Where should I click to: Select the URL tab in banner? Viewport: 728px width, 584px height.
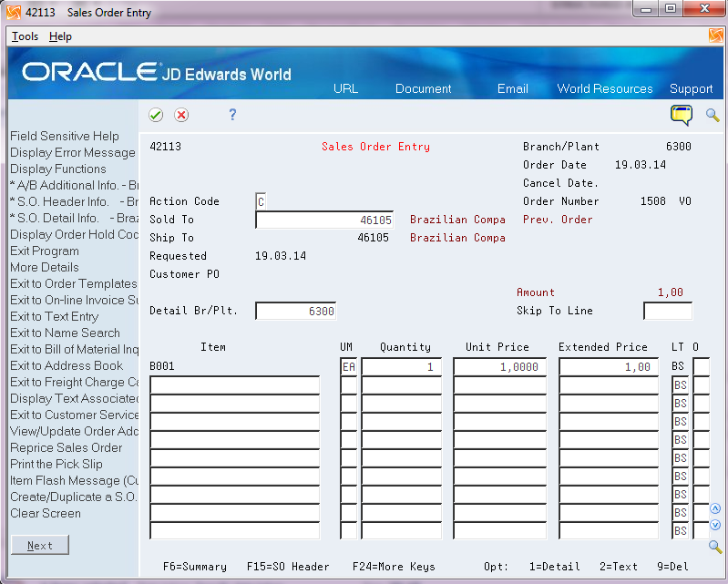coord(346,88)
